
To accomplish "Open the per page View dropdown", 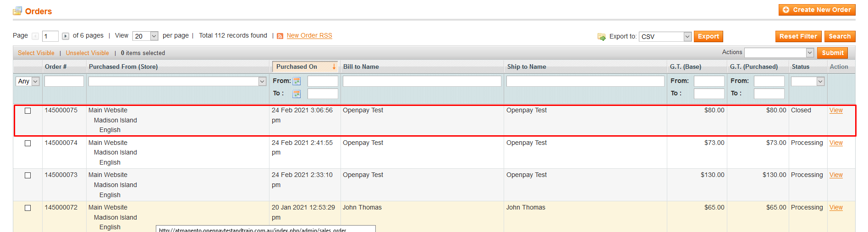I will click(145, 36).
